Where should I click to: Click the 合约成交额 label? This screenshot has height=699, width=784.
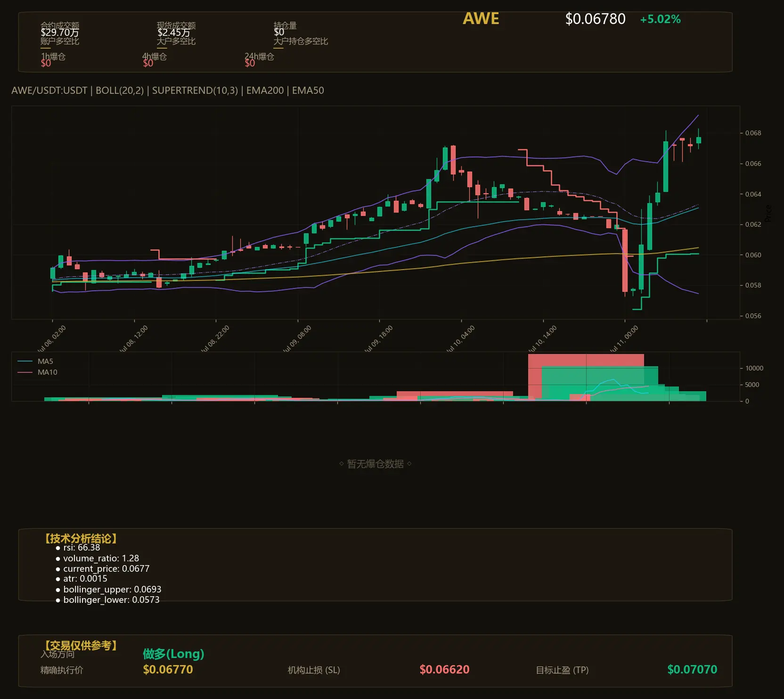(x=60, y=25)
